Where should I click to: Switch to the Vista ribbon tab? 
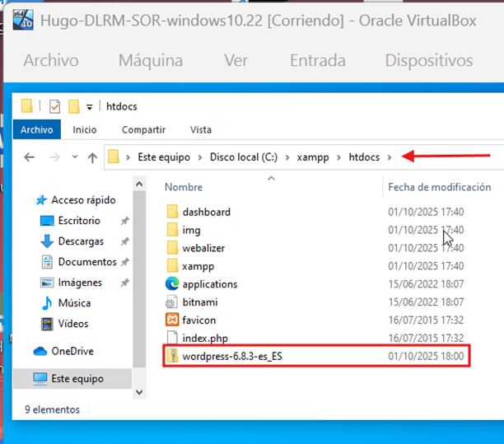(201, 129)
